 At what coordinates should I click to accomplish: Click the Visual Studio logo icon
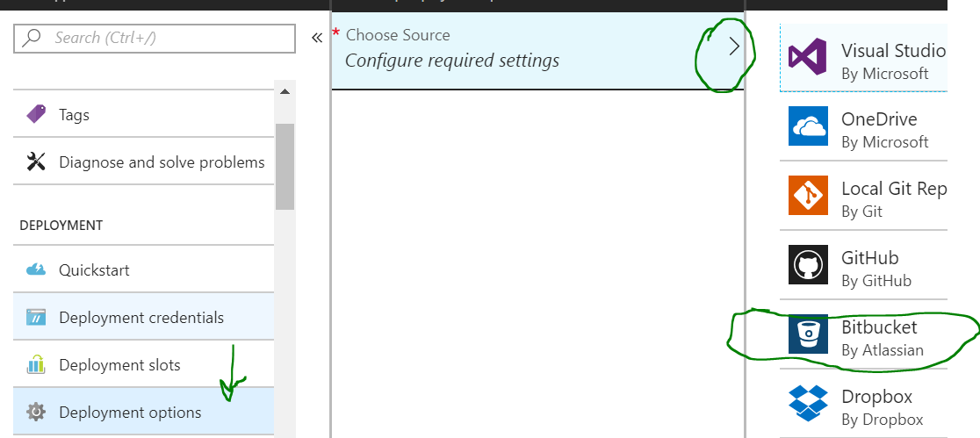(x=808, y=57)
